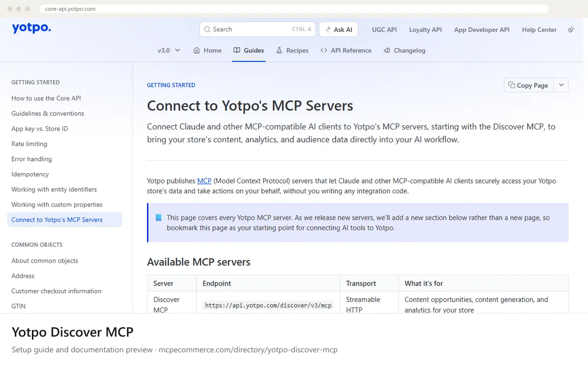Expand the Copy Page options chevron

click(561, 85)
